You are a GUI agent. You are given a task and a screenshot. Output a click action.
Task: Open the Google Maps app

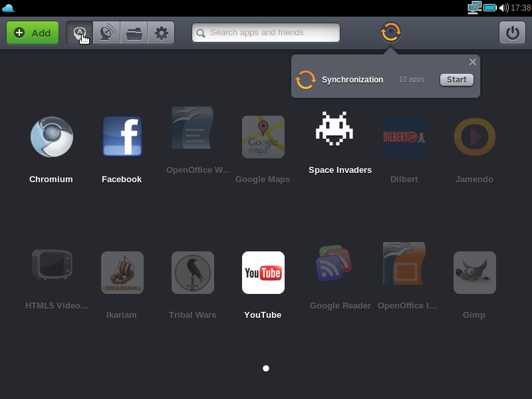[x=263, y=138]
